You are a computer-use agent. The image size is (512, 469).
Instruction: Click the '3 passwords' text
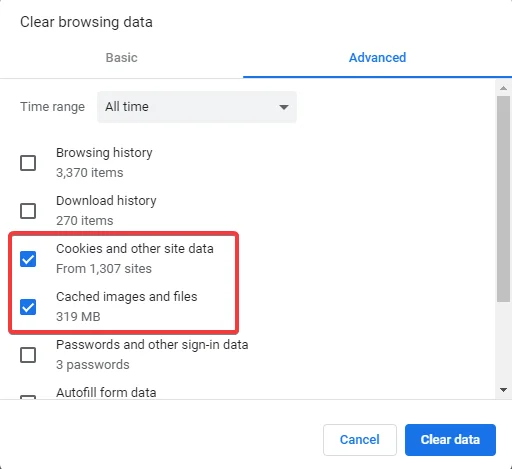pos(93,365)
